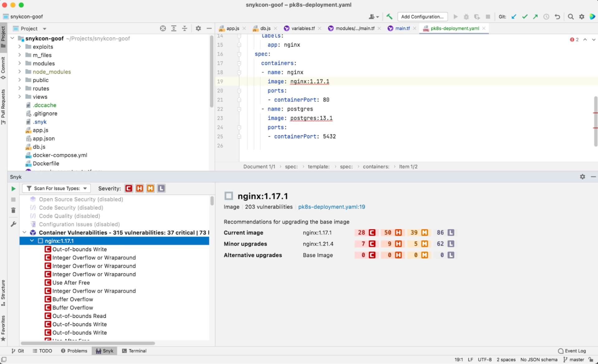Stop the Snyk scan via the stop icon
598x364 pixels.
pos(13,200)
